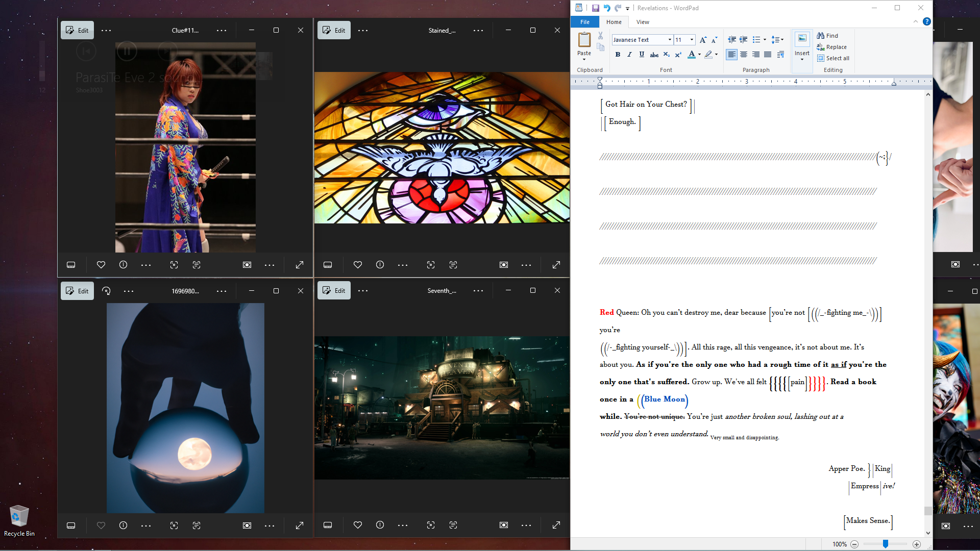Screen dimensions: 980x551
Task: Insert a picture using the Insert icon
Action: click(802, 40)
